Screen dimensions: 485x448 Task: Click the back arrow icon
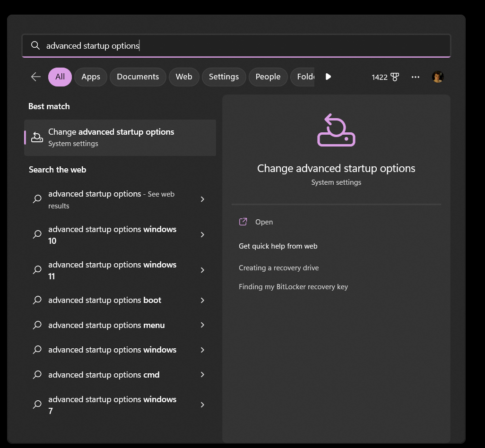(36, 77)
